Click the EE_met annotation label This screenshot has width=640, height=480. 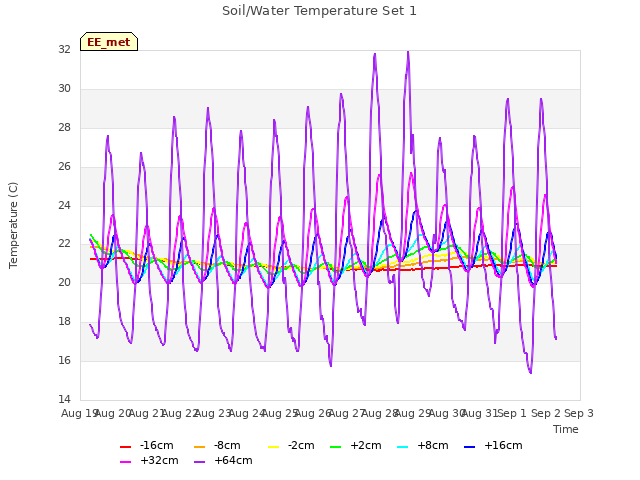[x=109, y=42]
